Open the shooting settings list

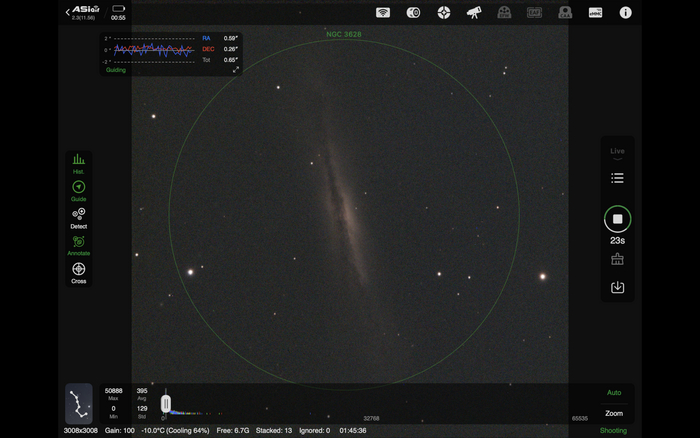pos(617,178)
